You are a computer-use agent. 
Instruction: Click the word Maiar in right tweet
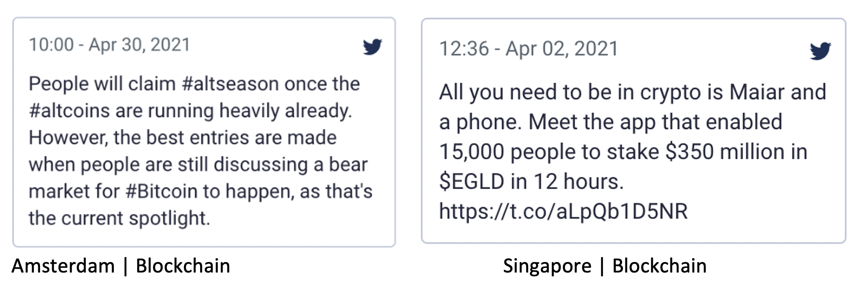pyautogui.click(x=757, y=92)
